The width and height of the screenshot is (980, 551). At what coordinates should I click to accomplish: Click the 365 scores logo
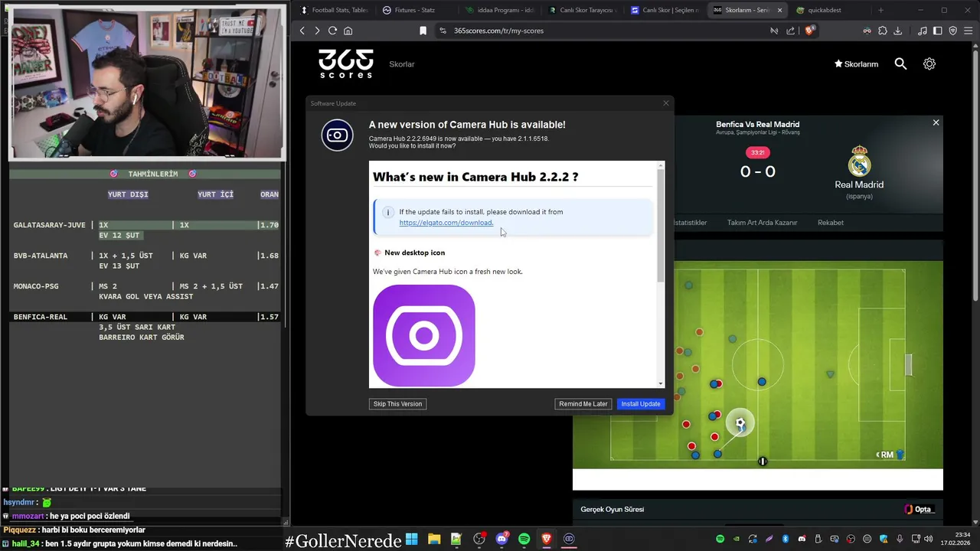[x=346, y=64]
